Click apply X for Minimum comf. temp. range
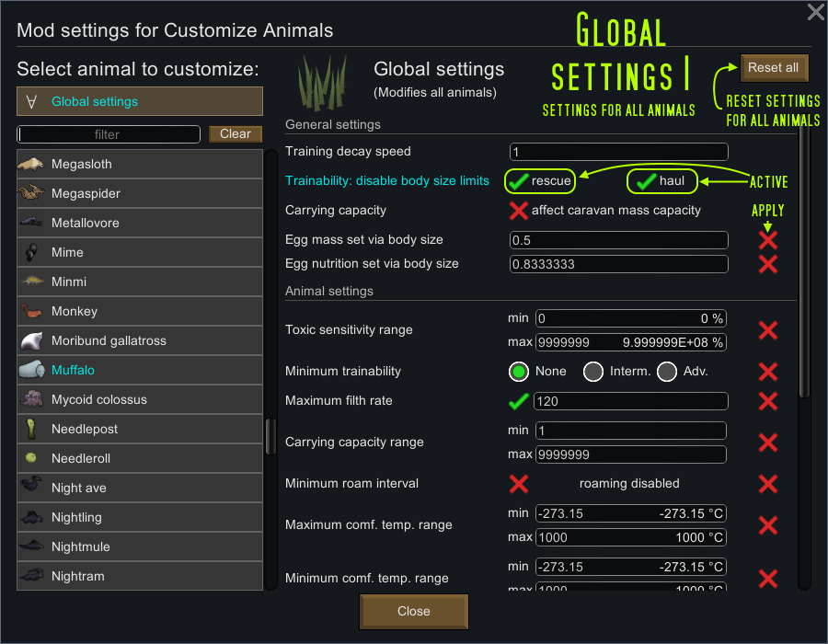Image resolution: width=828 pixels, height=644 pixels. tap(768, 579)
